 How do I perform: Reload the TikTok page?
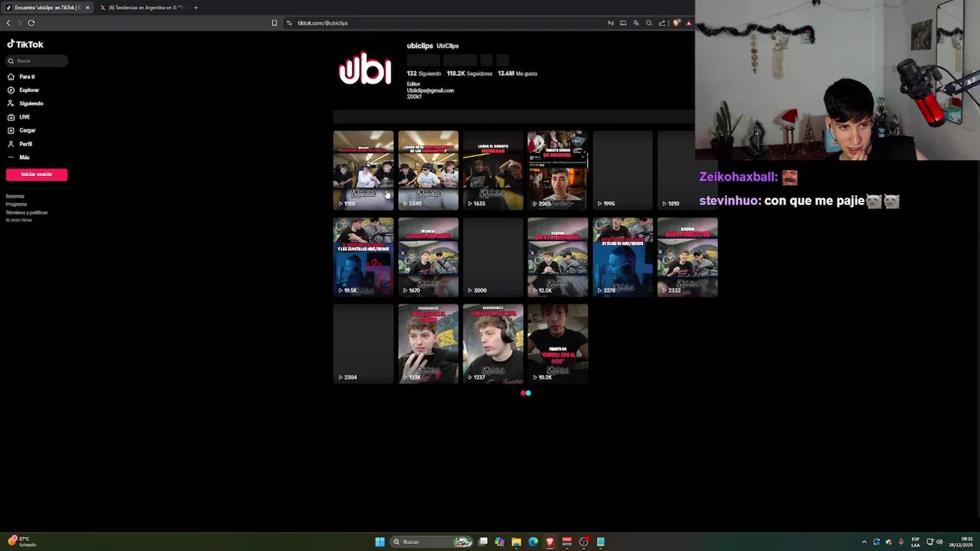pos(31,23)
